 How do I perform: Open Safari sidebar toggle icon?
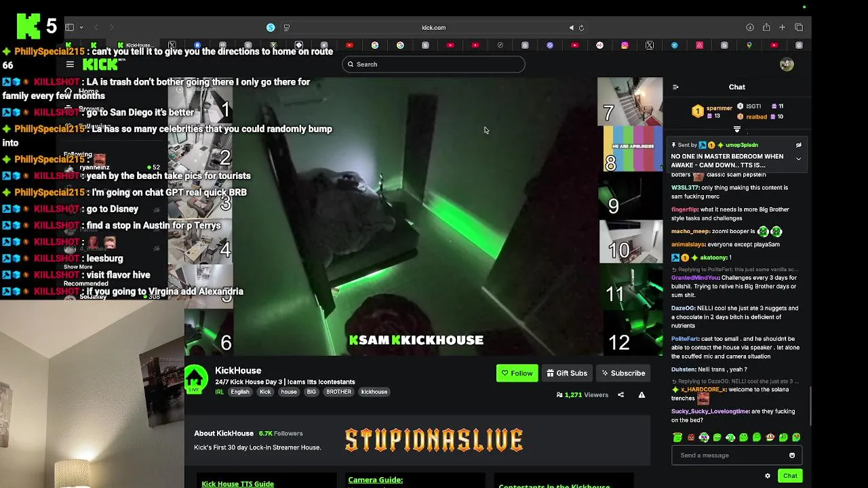[69, 28]
